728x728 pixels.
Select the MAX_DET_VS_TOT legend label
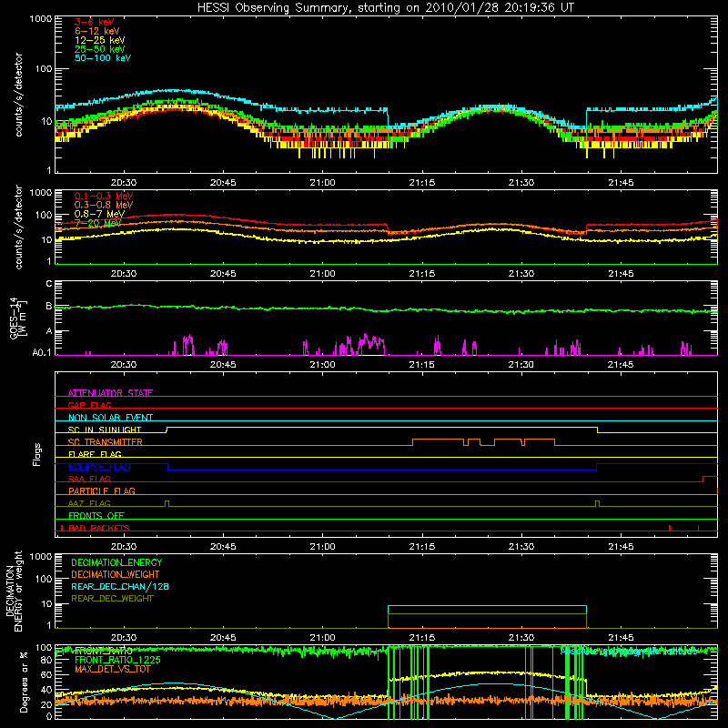[x=113, y=669]
